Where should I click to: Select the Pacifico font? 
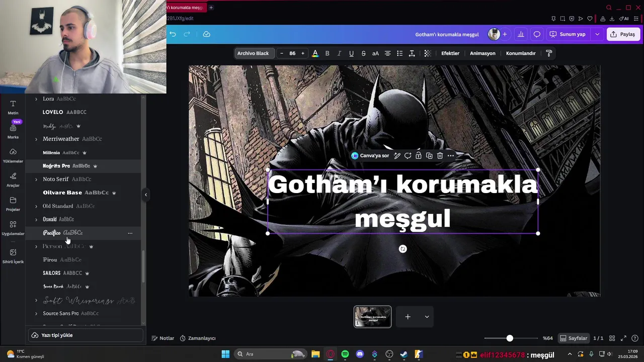(83, 233)
